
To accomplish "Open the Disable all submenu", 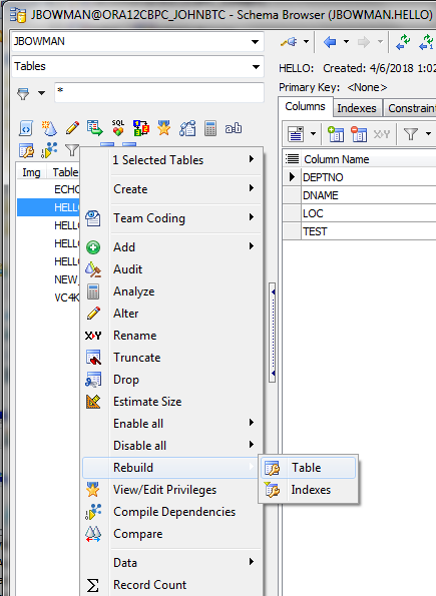I will click(x=172, y=445).
